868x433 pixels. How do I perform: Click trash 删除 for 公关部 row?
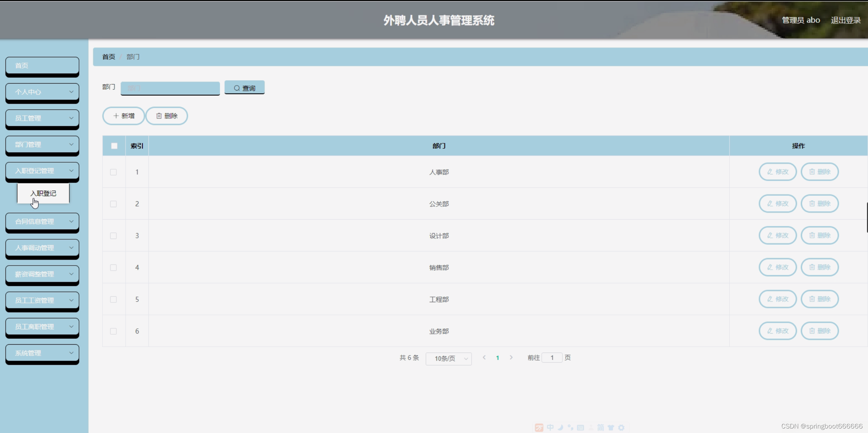[x=820, y=204]
